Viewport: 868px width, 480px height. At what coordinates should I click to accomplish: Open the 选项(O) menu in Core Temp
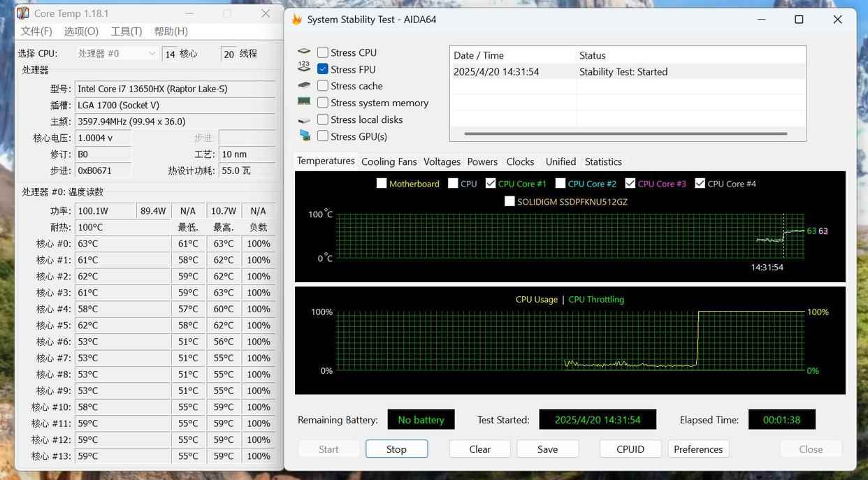[81, 31]
